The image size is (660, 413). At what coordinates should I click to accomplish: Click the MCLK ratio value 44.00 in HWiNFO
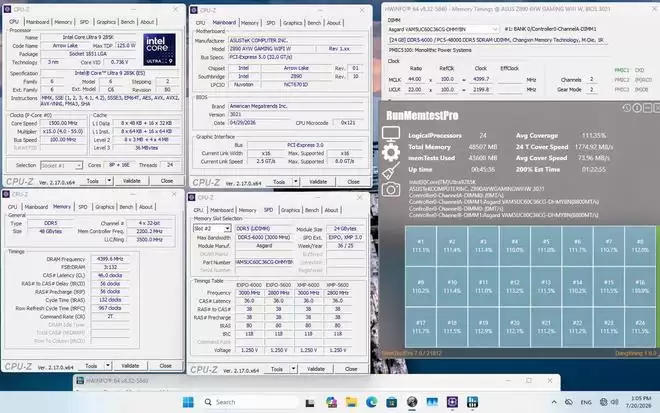(415, 79)
